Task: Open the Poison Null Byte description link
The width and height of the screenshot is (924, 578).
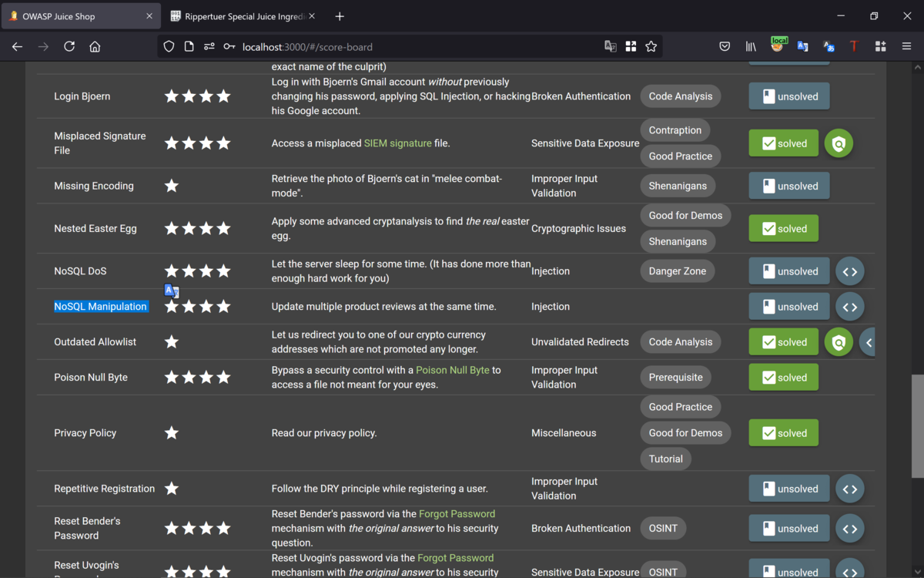Action: click(x=453, y=370)
